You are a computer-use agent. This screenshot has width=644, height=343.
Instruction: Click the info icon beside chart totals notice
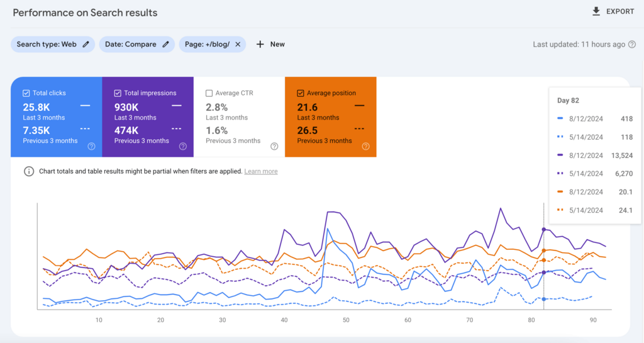tap(29, 172)
